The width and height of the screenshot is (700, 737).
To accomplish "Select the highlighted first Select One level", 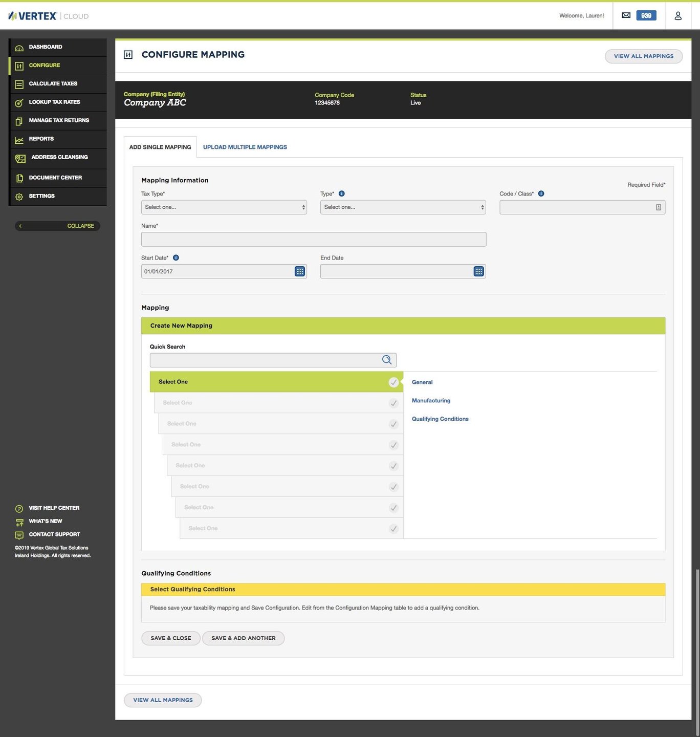I will pyautogui.click(x=276, y=382).
